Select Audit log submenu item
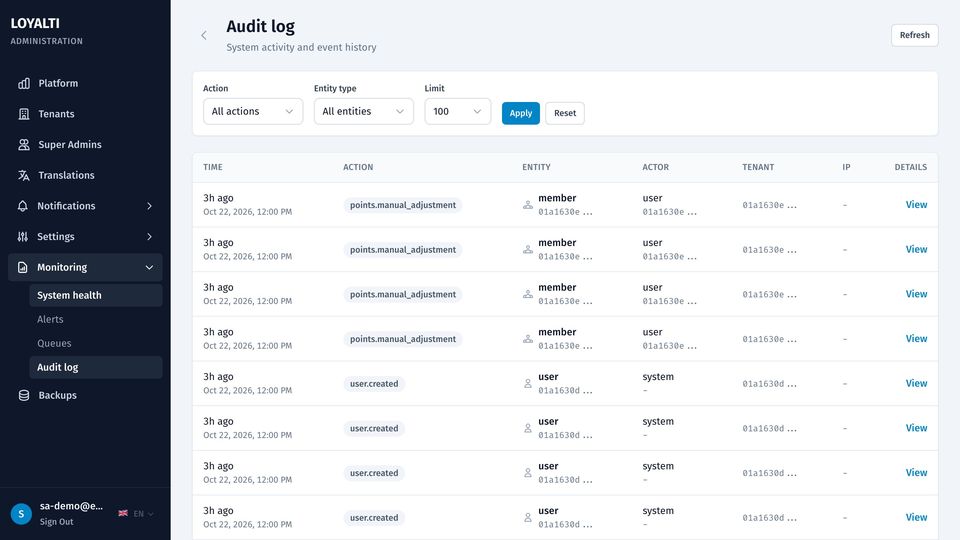Viewport: 960px width, 540px height. 96,367
